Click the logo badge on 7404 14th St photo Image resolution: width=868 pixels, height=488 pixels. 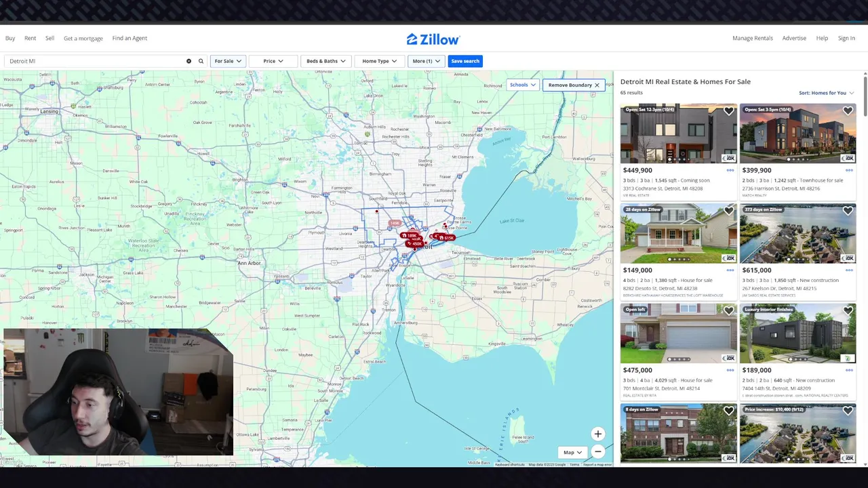point(848,358)
